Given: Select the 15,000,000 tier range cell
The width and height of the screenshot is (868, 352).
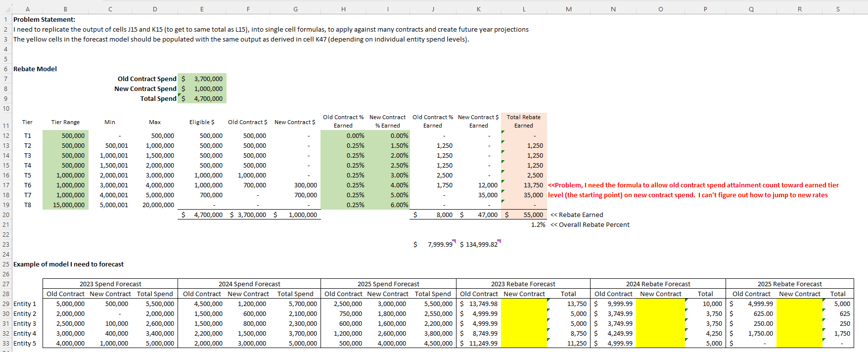Looking at the screenshot, I should coord(66,205).
